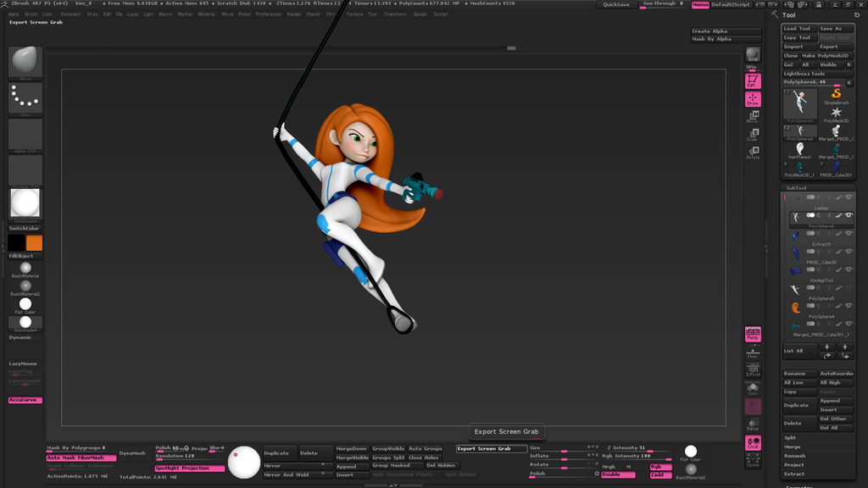
Task: Select the Draw mode icon
Action: coord(753,99)
